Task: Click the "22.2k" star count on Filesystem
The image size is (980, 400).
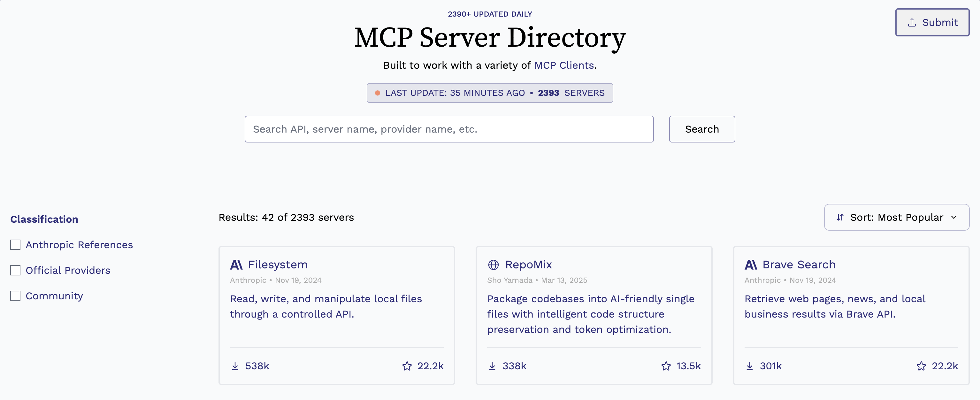Action: [x=430, y=366]
